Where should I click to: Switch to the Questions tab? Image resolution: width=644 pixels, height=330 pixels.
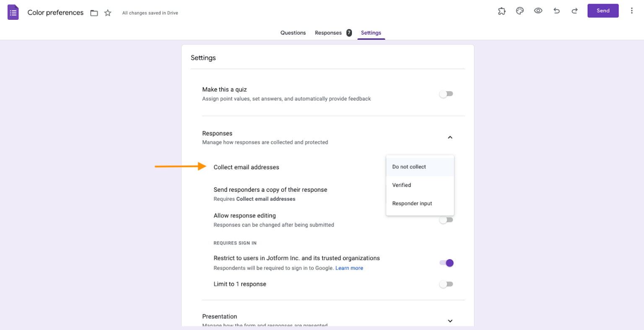tap(293, 33)
